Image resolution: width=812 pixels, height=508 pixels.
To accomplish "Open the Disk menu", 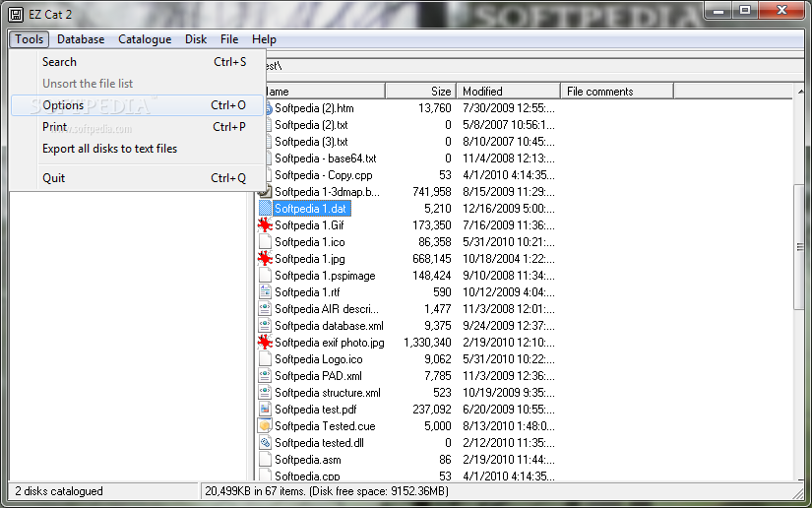I will [x=196, y=39].
